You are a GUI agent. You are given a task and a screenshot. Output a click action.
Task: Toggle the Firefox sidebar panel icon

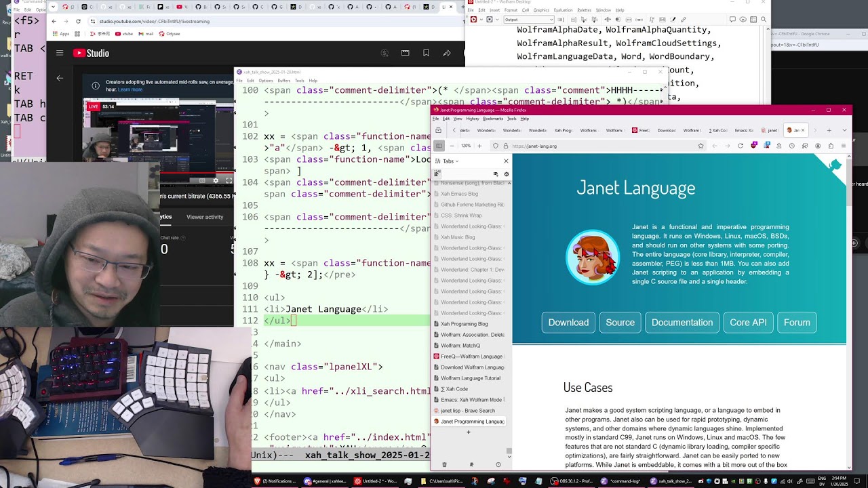point(439,146)
